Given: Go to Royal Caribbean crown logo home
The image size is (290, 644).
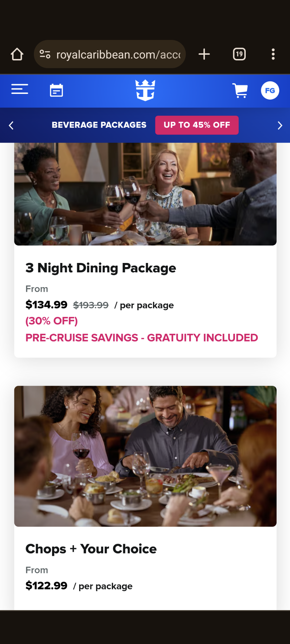Looking at the screenshot, I should [145, 90].
